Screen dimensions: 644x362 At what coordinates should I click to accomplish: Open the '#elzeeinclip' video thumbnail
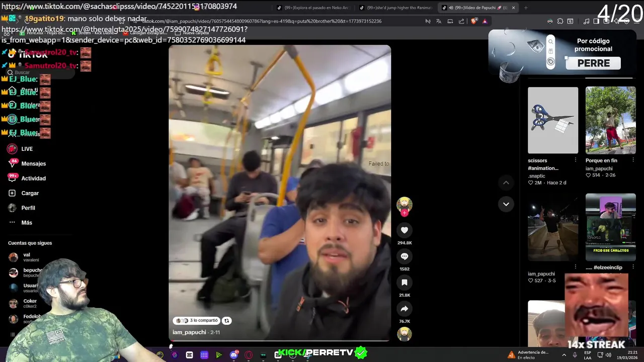point(610,227)
